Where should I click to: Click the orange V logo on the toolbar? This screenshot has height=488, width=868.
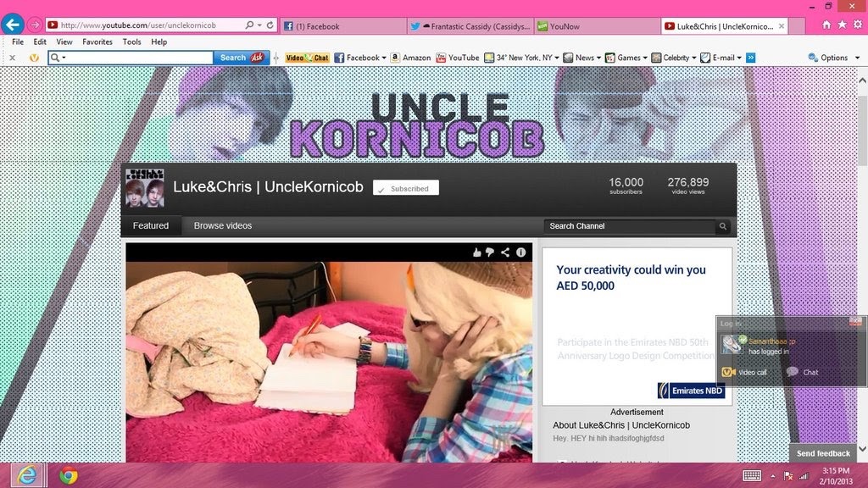[x=34, y=58]
